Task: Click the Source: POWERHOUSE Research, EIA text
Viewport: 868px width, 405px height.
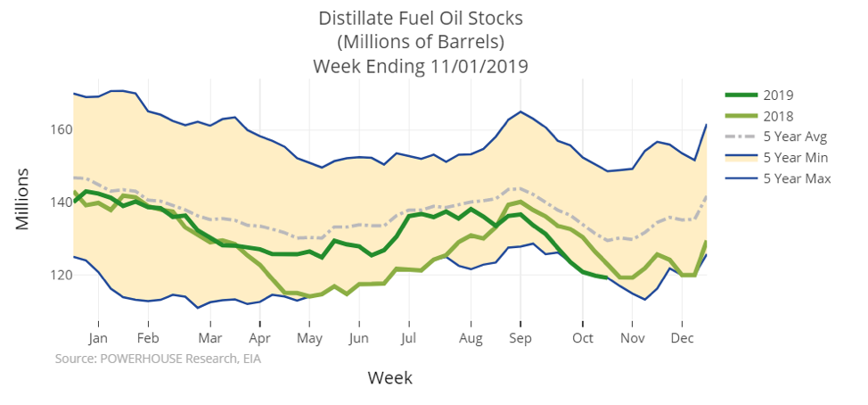Action: [x=158, y=359]
